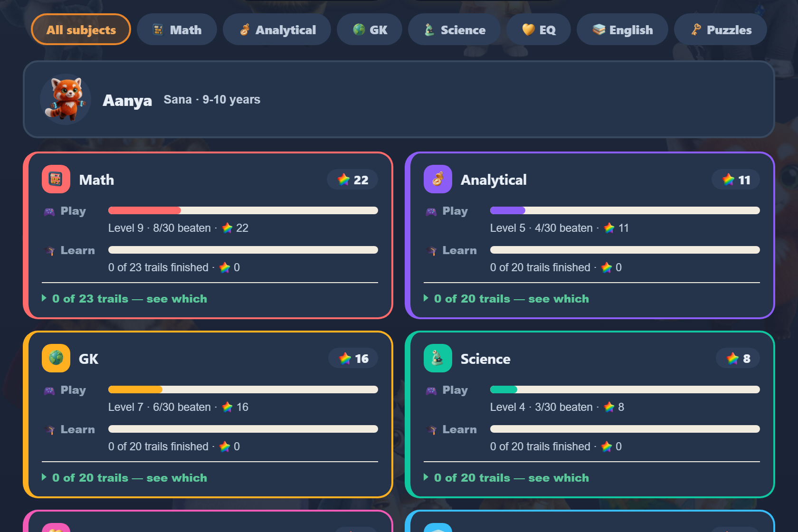Click the GK Play progress bar
798x532 pixels.
click(243, 389)
